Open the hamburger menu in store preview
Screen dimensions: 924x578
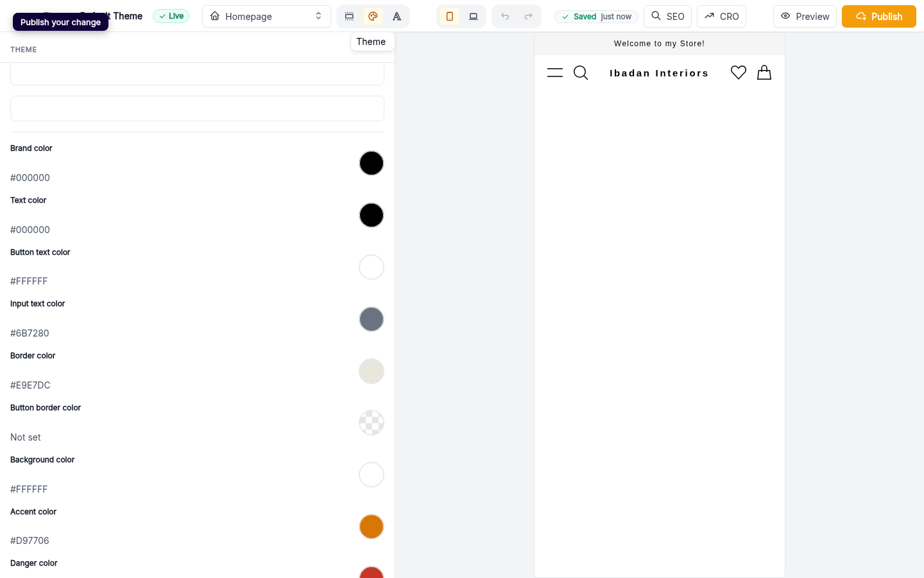[555, 73]
